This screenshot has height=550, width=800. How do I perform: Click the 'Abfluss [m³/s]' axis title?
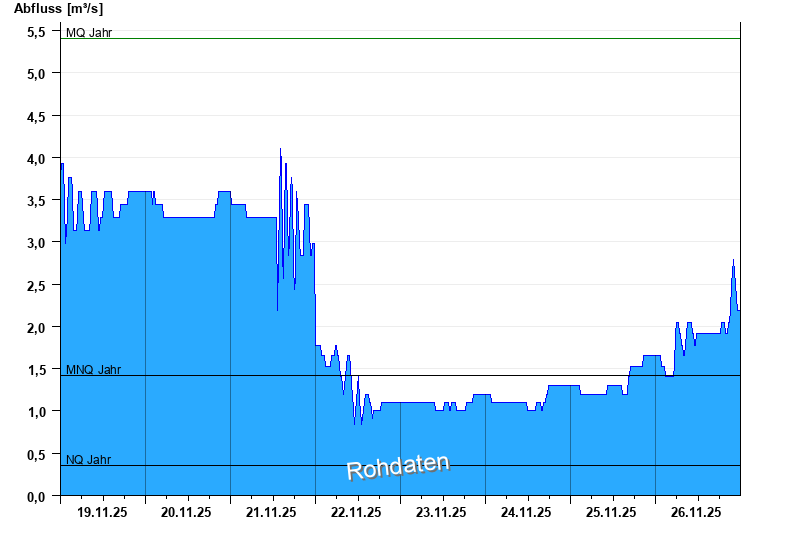point(58,9)
